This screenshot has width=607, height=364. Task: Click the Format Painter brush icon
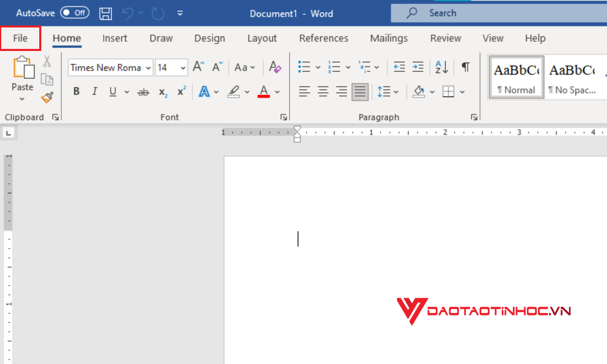(47, 97)
